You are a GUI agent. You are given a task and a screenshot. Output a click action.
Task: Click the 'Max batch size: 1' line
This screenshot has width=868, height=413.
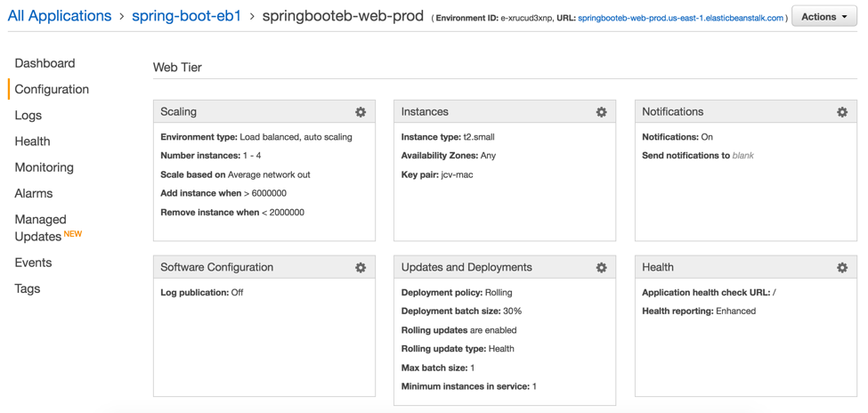coord(438,368)
